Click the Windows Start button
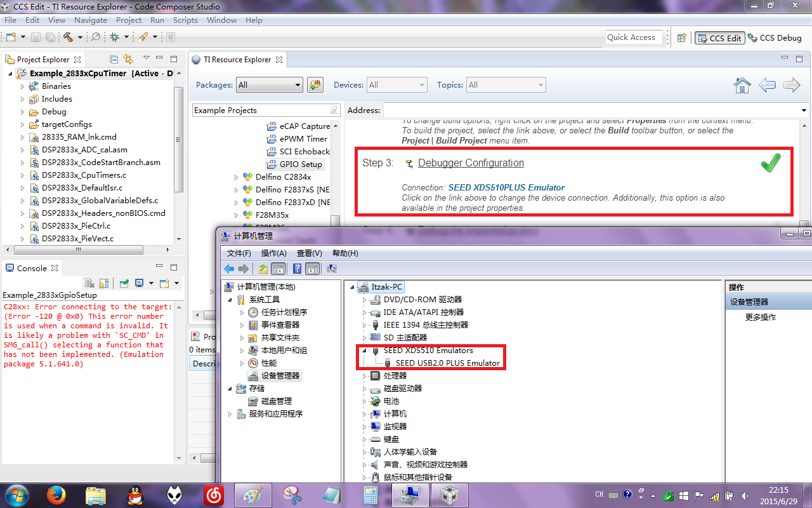812x508 pixels. click(x=17, y=495)
